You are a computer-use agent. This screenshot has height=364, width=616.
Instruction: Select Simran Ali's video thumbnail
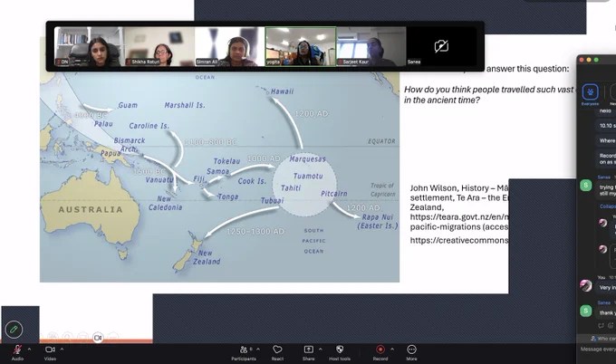pyautogui.click(x=230, y=46)
